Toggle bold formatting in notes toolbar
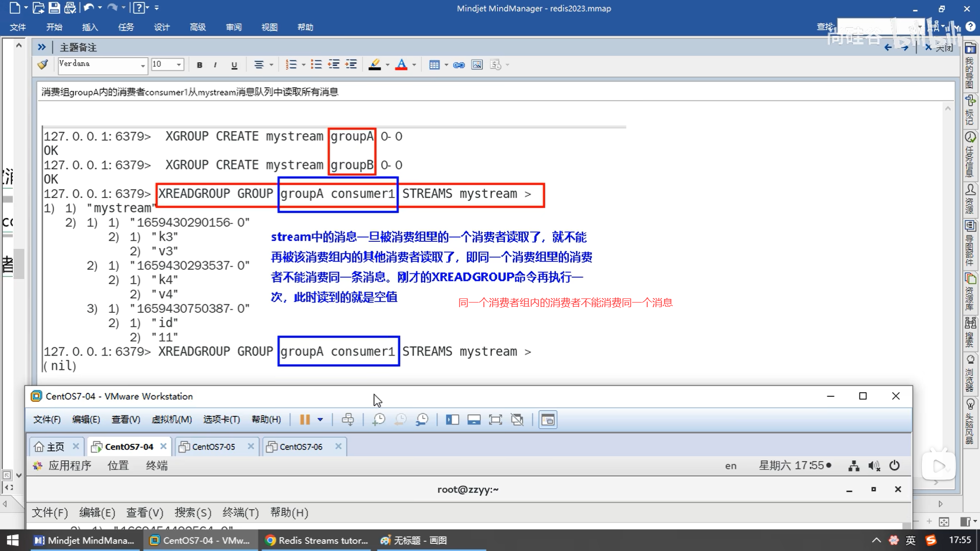980x551 pixels. (200, 65)
